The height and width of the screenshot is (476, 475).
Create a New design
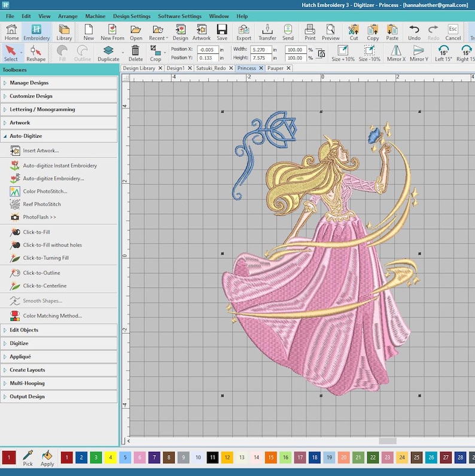(x=89, y=32)
